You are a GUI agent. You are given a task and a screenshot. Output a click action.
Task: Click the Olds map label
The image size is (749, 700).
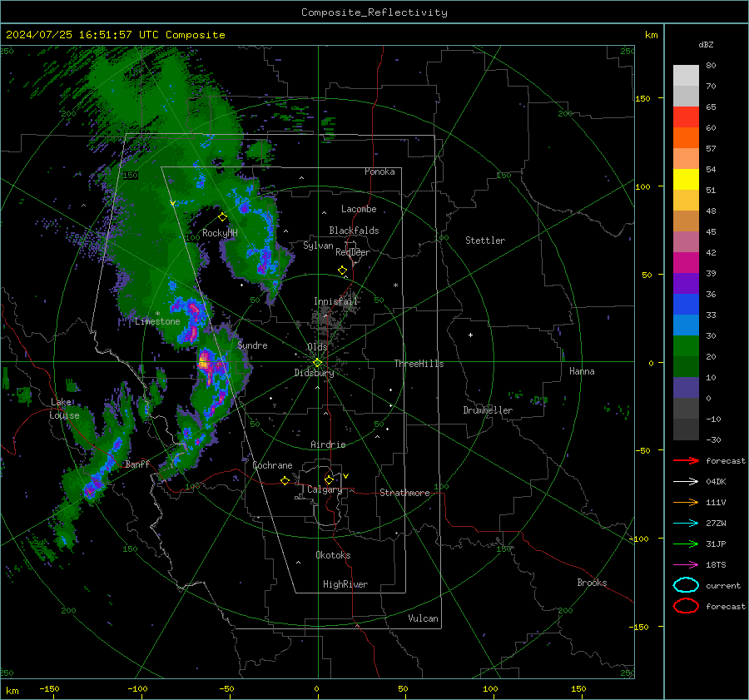point(317,347)
